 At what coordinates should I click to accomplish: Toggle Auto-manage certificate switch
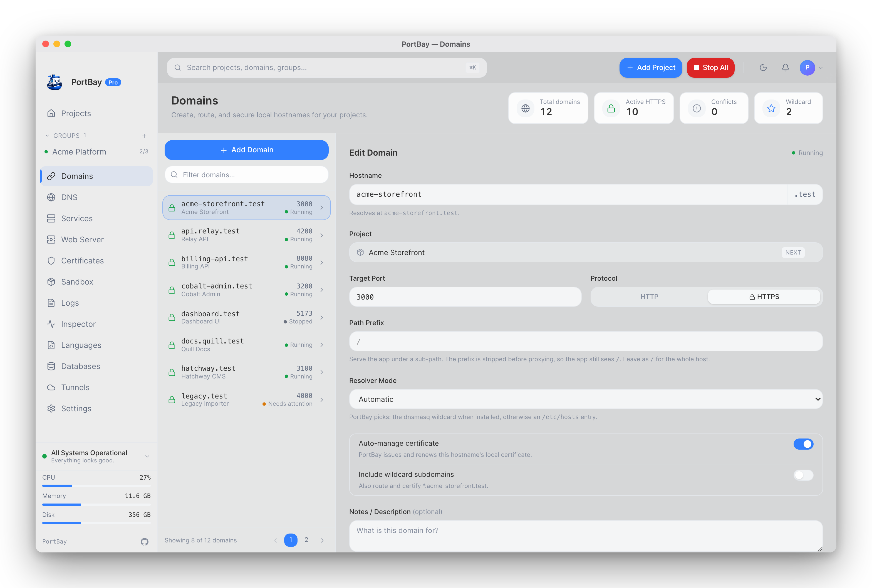coord(803,444)
